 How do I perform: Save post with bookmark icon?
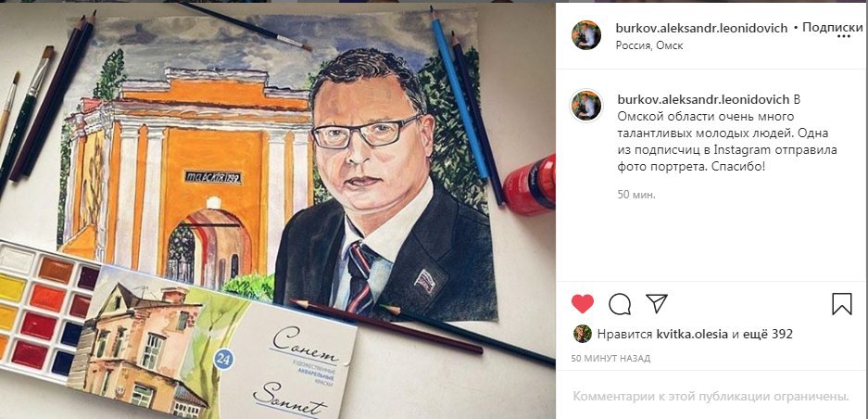pos(842,304)
